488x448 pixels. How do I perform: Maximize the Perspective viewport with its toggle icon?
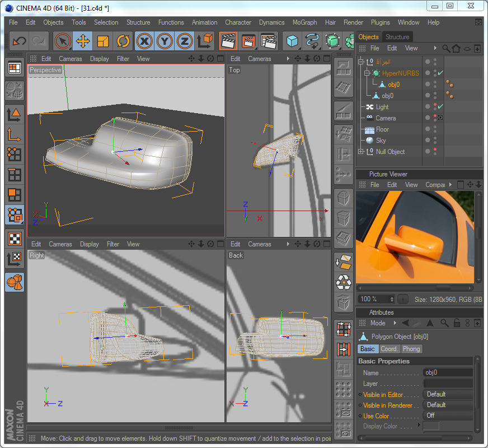click(x=220, y=59)
